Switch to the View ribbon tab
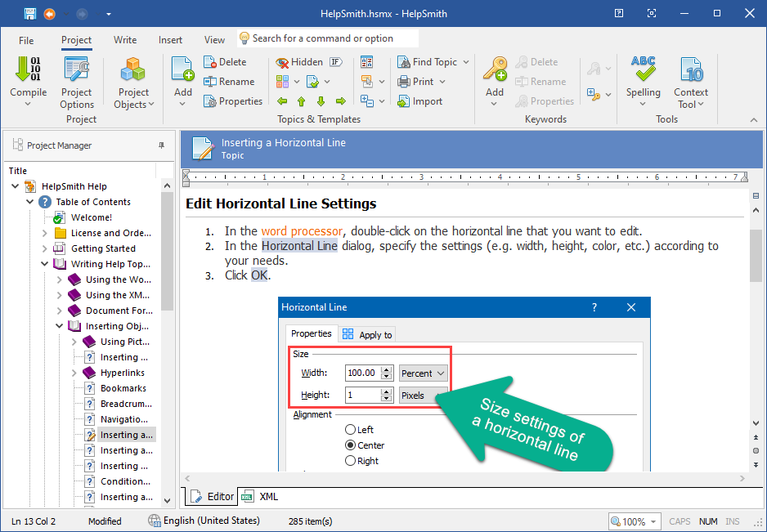 point(214,40)
